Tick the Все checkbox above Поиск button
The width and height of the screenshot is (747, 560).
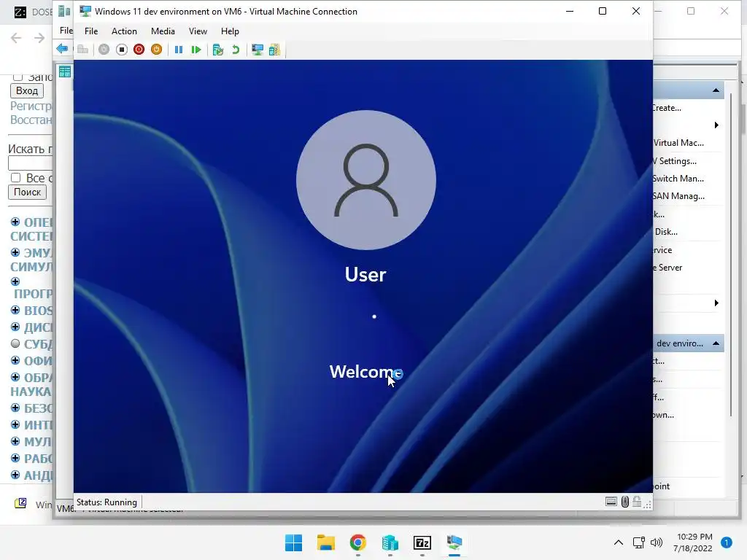click(x=16, y=178)
